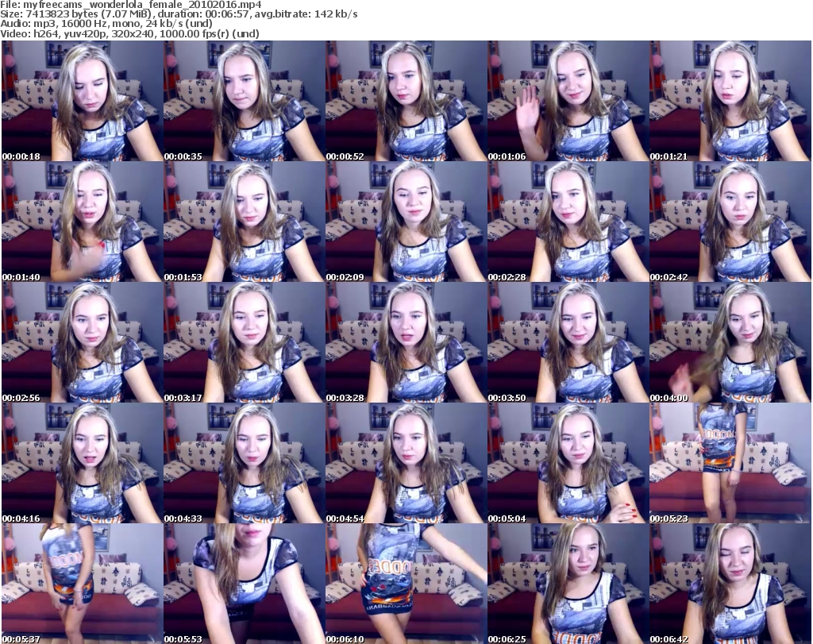Choose the 00:02:09 frame
Image resolution: width=813 pixels, height=644 pixels.
click(406, 222)
